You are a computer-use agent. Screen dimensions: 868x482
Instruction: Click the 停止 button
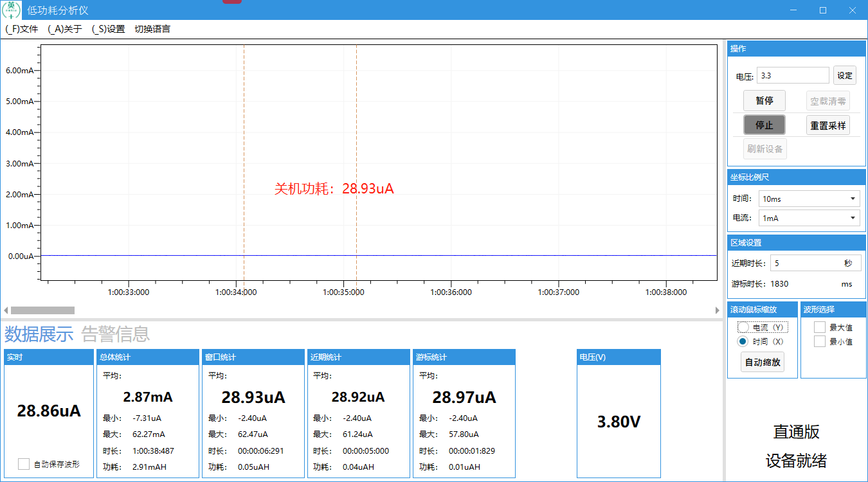tap(764, 125)
